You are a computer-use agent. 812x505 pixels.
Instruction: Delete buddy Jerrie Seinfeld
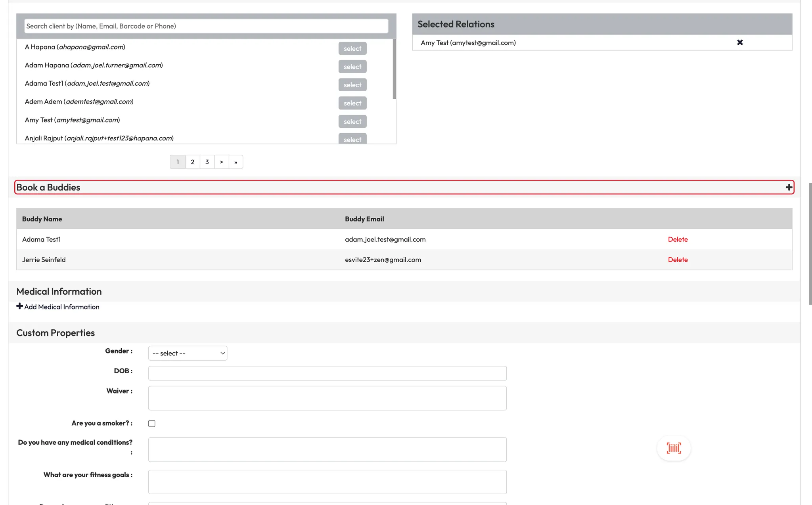pyautogui.click(x=678, y=259)
